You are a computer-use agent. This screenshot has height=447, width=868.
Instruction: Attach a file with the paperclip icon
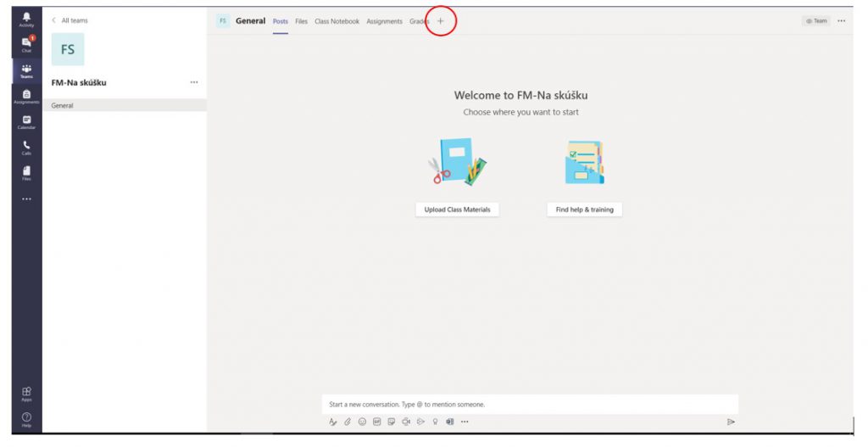click(x=348, y=422)
